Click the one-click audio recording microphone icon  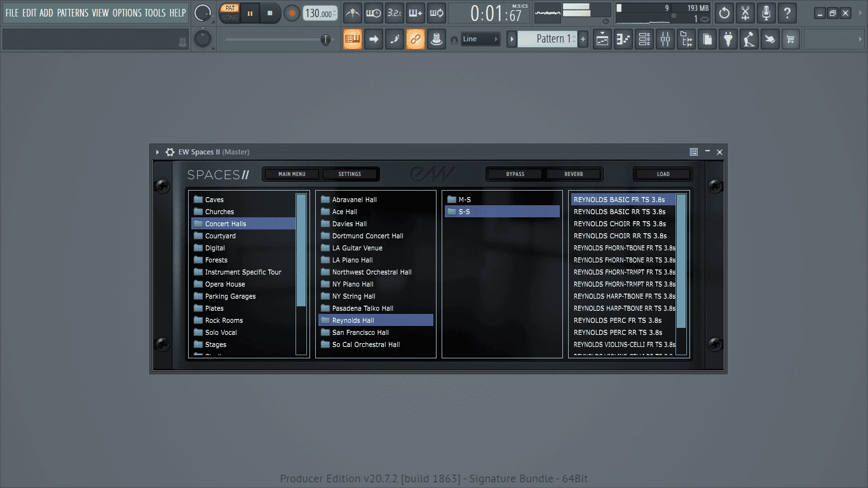click(x=766, y=13)
